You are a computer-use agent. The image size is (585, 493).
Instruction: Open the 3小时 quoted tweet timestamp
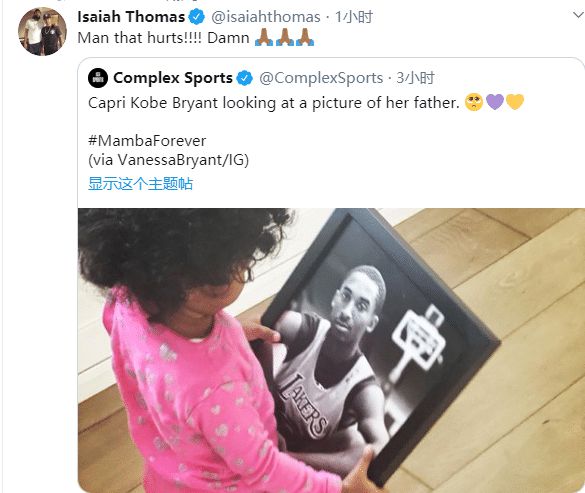pos(415,78)
